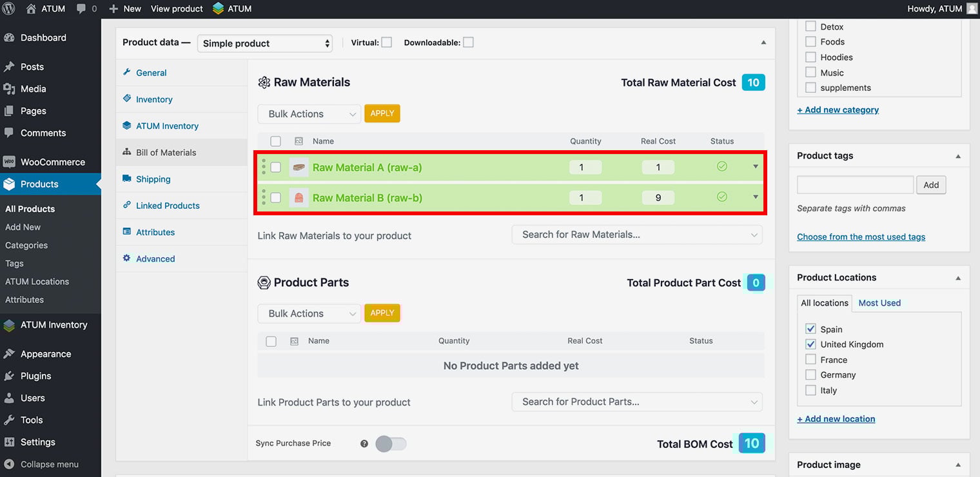
Task: Click the comments bubble icon in admin bar
Action: point(81,8)
